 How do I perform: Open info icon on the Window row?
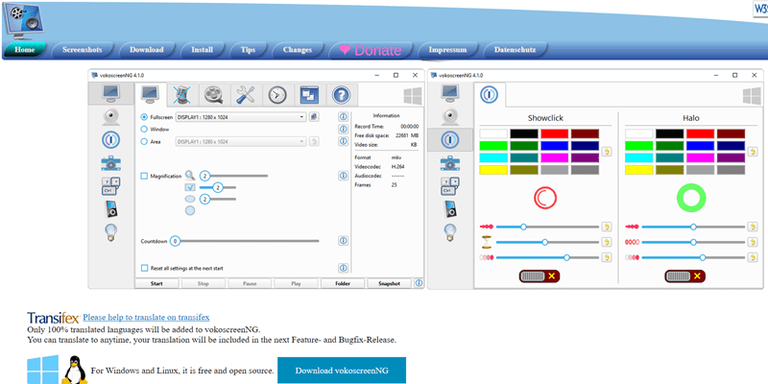[343, 129]
